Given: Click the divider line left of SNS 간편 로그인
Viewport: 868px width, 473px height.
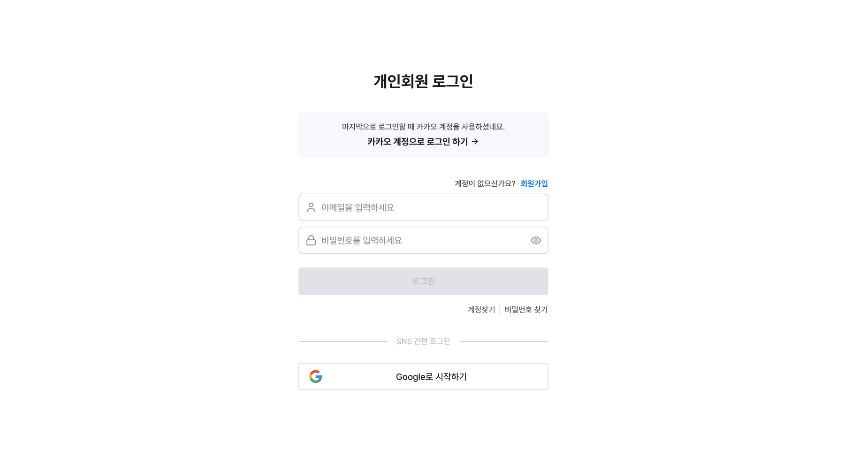Looking at the screenshot, I should point(343,342).
